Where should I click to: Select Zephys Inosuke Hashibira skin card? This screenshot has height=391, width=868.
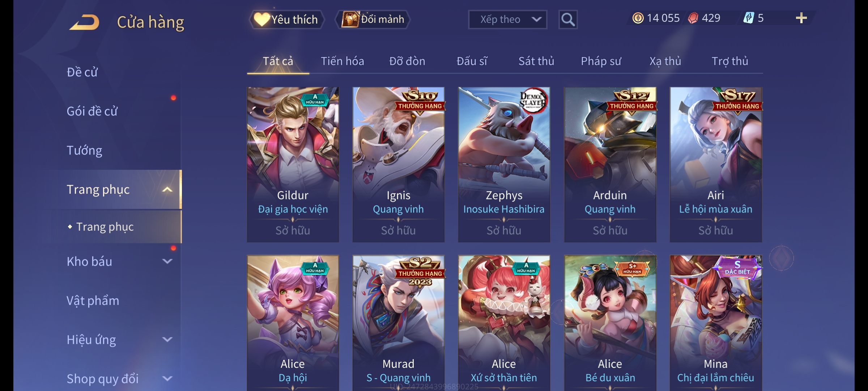(x=504, y=164)
